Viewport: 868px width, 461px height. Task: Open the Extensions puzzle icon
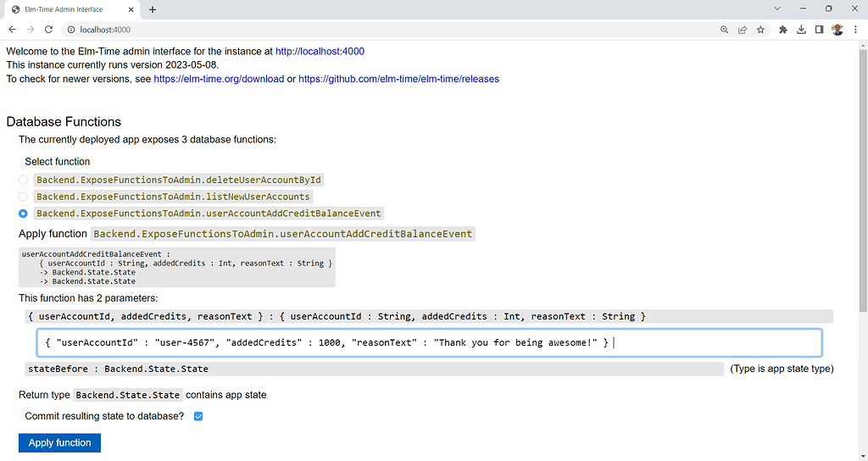click(x=783, y=29)
